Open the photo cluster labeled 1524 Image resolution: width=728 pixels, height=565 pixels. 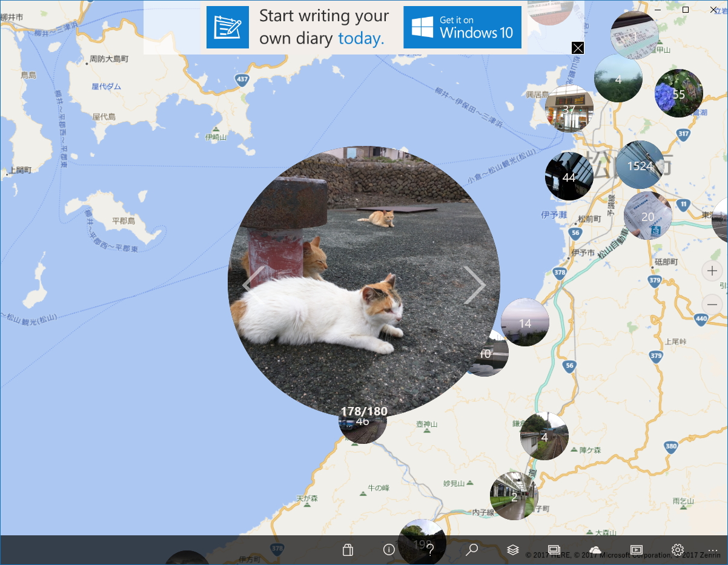(640, 165)
